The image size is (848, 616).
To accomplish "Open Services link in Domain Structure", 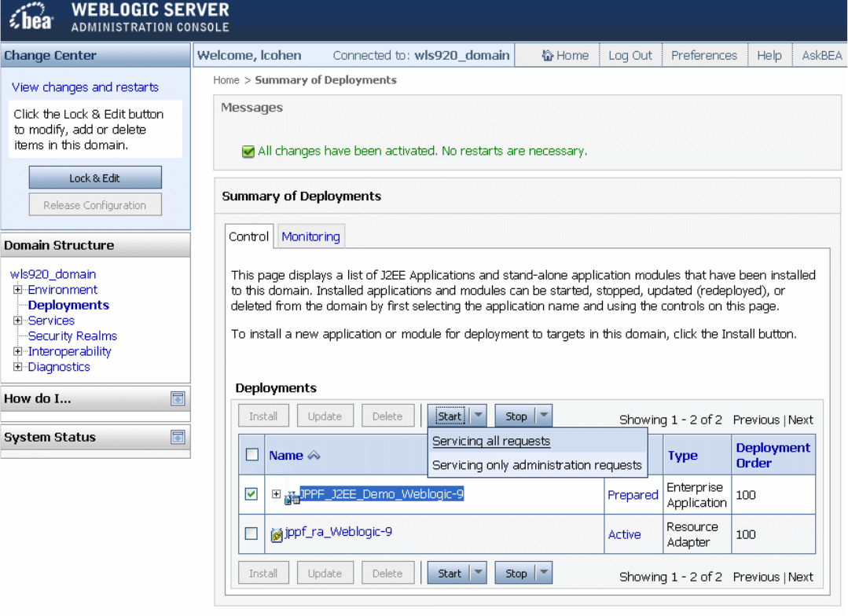I will click(x=51, y=320).
